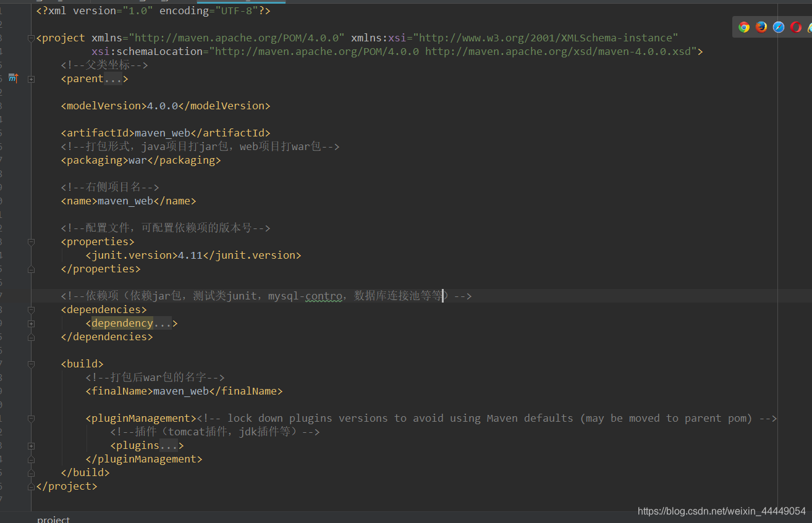This screenshot has width=812, height=523.
Task: Click the opening pluginManagement tag text
Action: click(141, 418)
